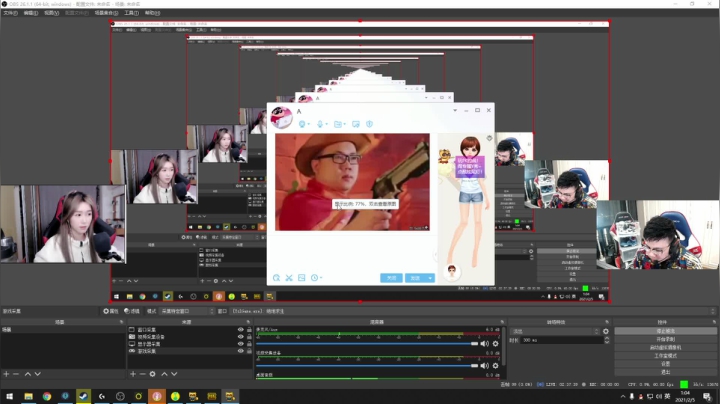Click the cowboy gun image in the QQ chat
720x404 pixels.
[352, 182]
